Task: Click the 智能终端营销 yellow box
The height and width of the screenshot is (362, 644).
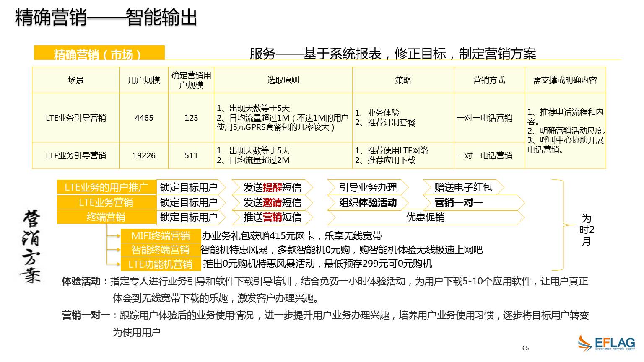Action: (161, 250)
